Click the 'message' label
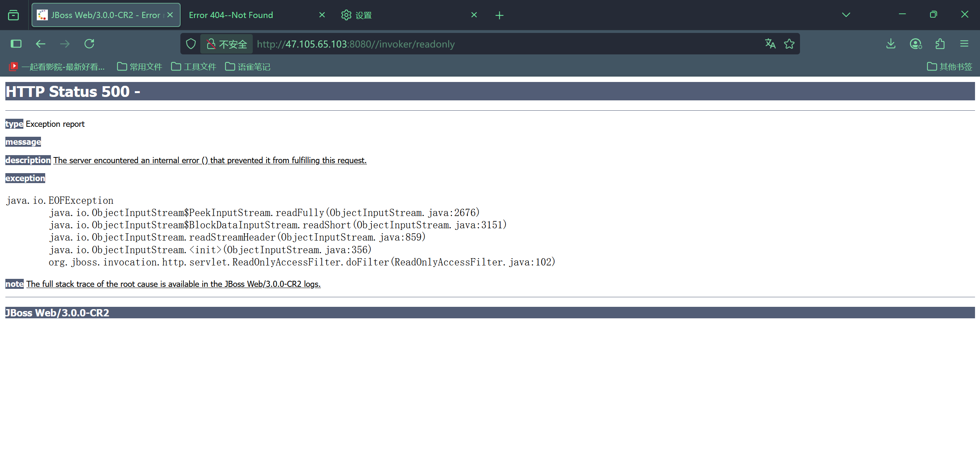Screen dimensions: 980x470 point(23,142)
